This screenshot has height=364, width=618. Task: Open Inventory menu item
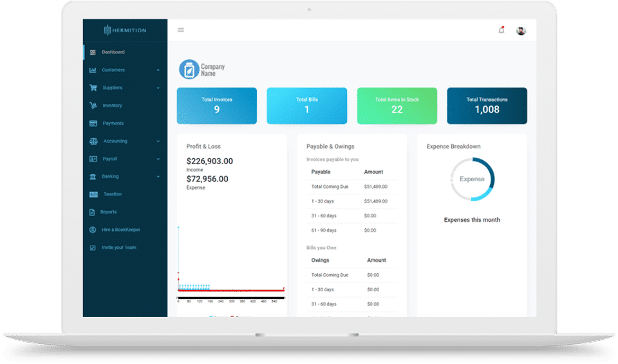coord(112,105)
